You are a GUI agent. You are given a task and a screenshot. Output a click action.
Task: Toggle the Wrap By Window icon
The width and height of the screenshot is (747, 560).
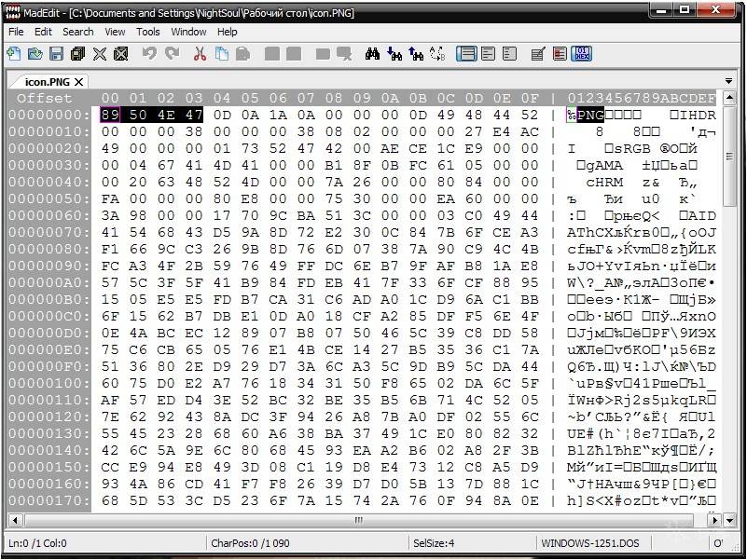(x=488, y=54)
